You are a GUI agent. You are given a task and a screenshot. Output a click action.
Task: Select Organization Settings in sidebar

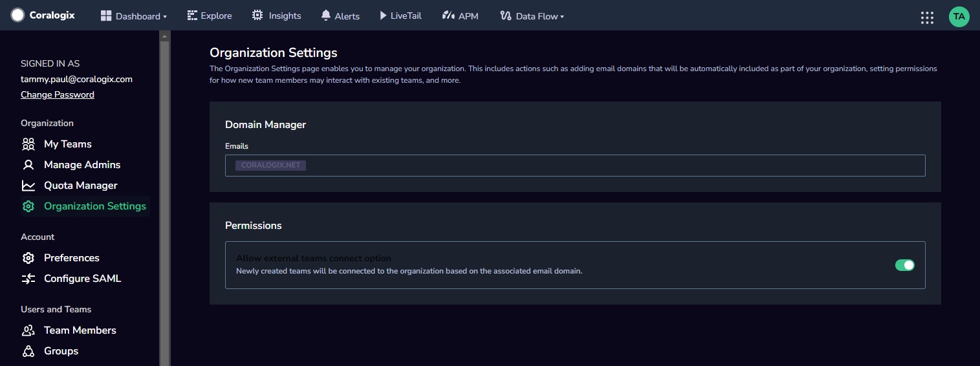tap(95, 206)
